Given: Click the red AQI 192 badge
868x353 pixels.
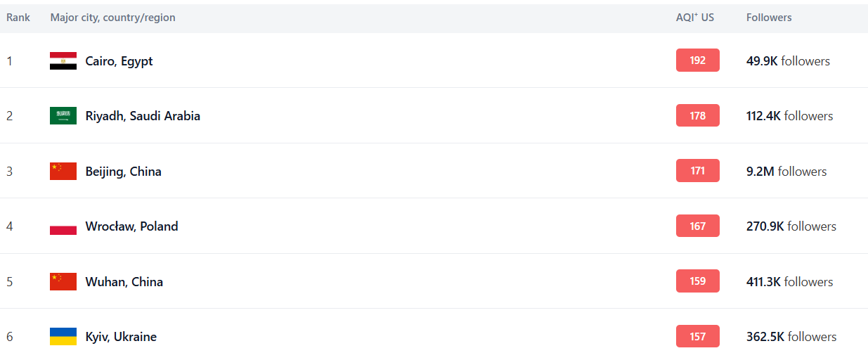Looking at the screenshot, I should [697, 60].
